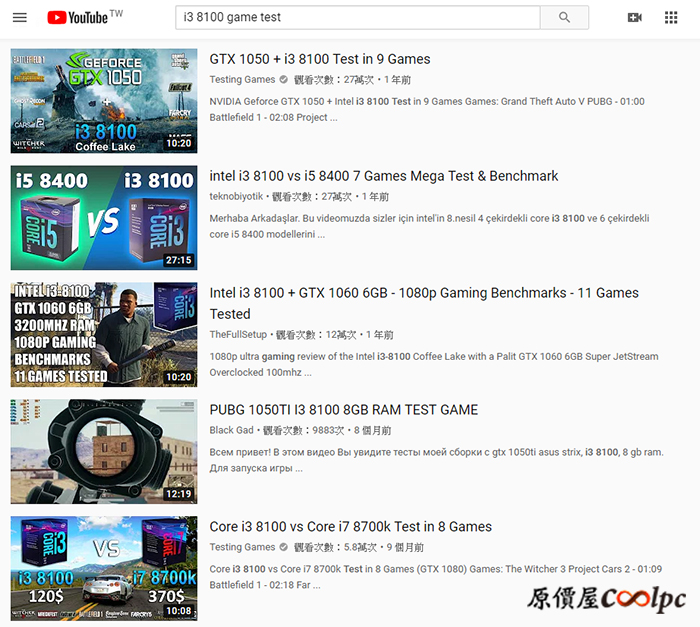
Task: Click the 9883 view count text on PUBG result
Action: pyautogui.click(x=304, y=430)
